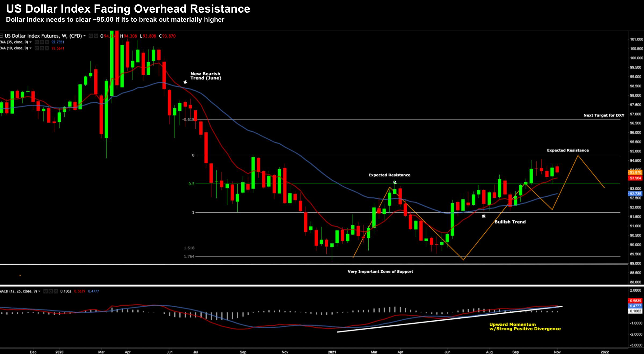
Task: Click the blue 92.735 EMA price tag
Action: 635,194
